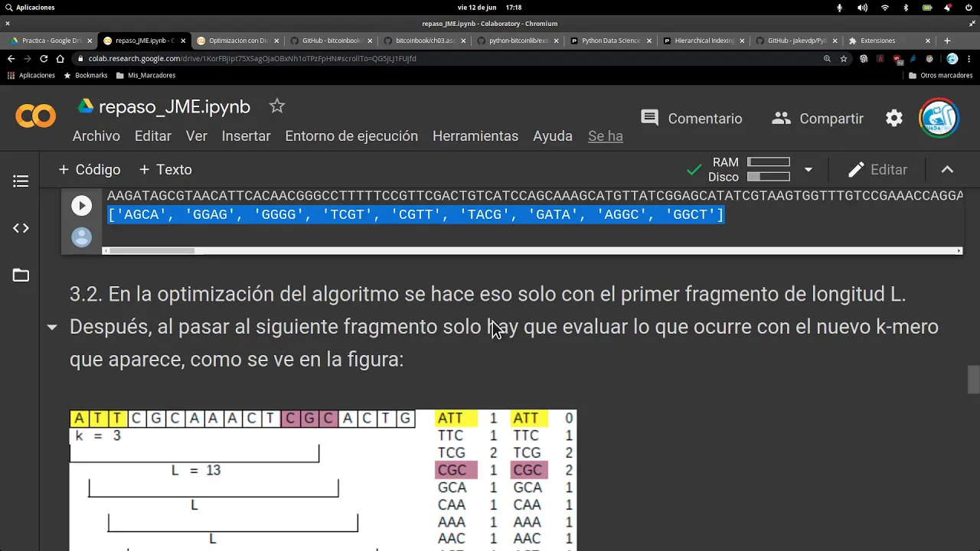Switch to the Optimizacion con Dic tab
980x551 pixels.
click(237, 41)
